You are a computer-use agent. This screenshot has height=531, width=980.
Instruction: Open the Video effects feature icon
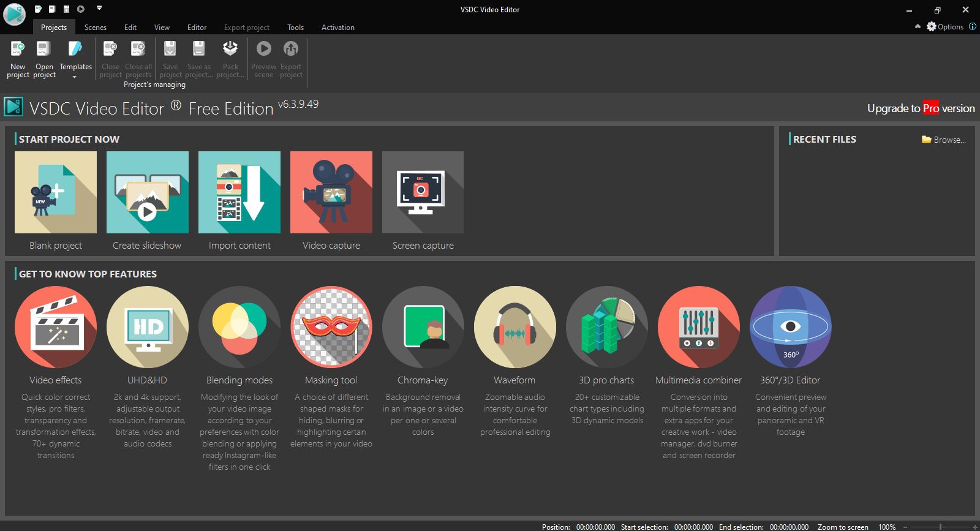(x=56, y=327)
